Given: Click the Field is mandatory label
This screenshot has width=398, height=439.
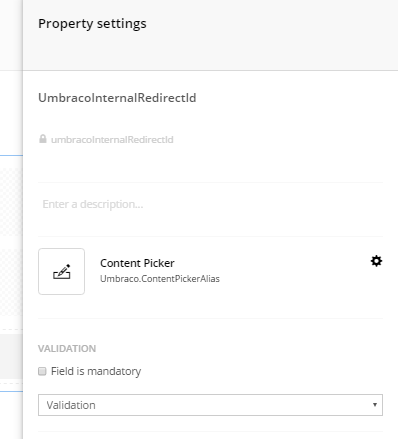Looking at the screenshot, I should click(x=96, y=371).
